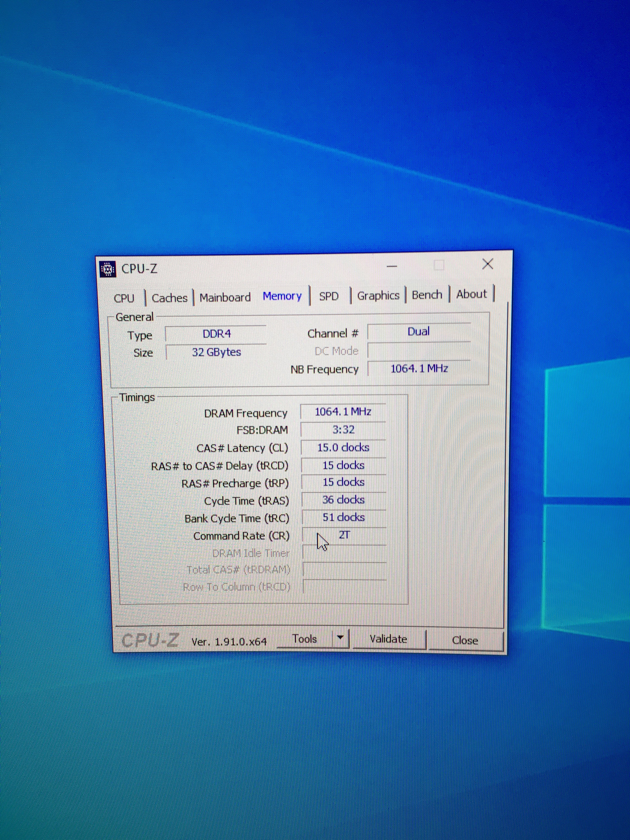Screen dimensions: 630x840
Task: Click the Size 32 GBytes field
Action: (x=216, y=352)
